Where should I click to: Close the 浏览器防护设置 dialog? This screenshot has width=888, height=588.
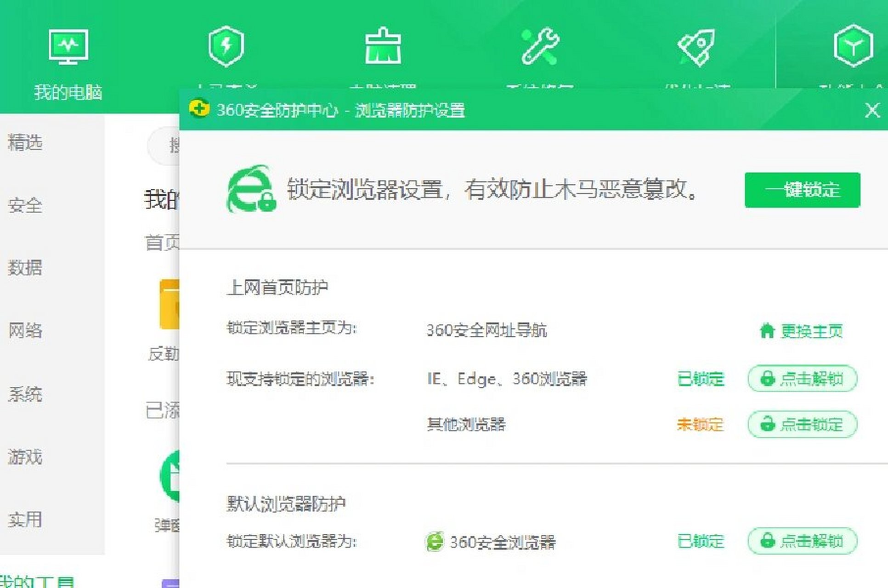(872, 110)
